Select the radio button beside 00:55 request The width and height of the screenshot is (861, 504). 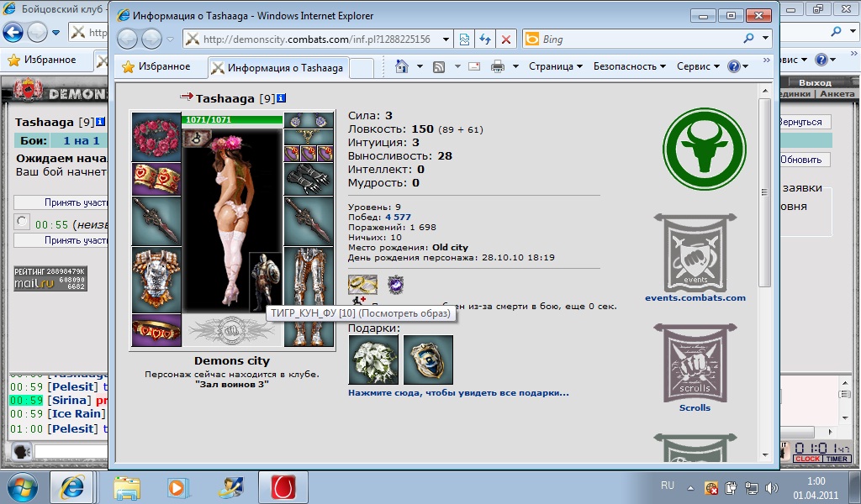21,222
